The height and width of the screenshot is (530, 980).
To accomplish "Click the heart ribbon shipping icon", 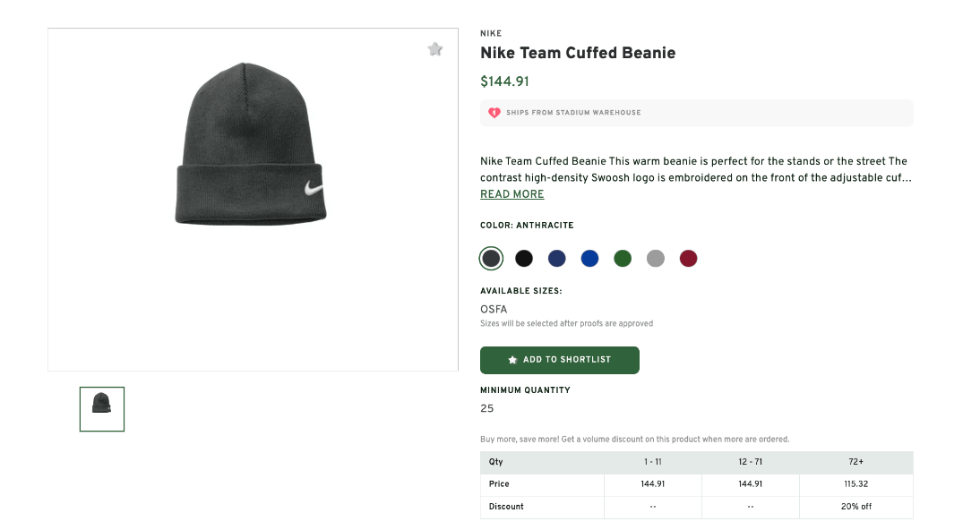I will 495,112.
